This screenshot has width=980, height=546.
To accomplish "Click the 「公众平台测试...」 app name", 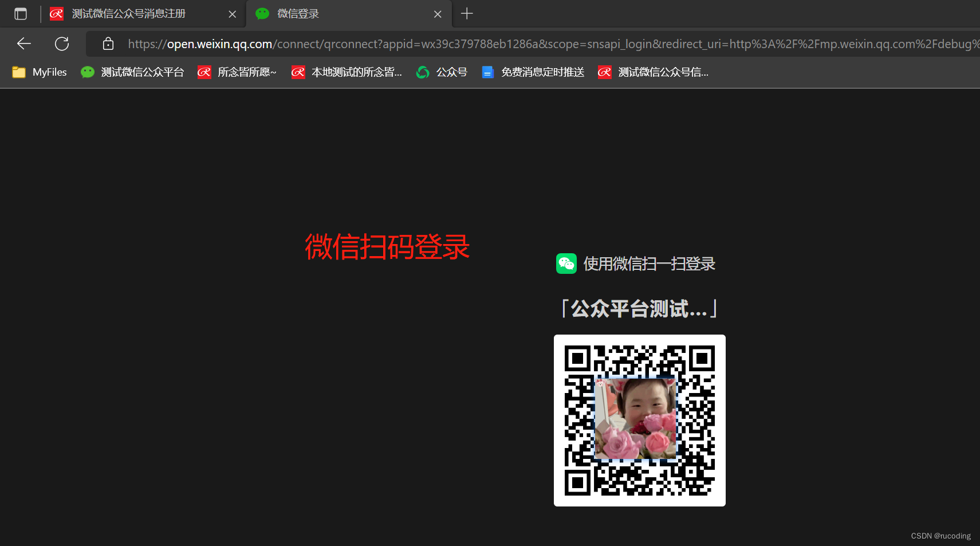I will [x=639, y=309].
